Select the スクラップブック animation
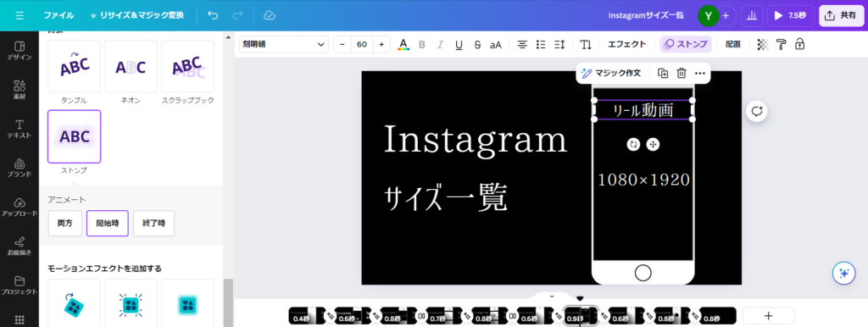This screenshot has width=868, height=327. 187,66
